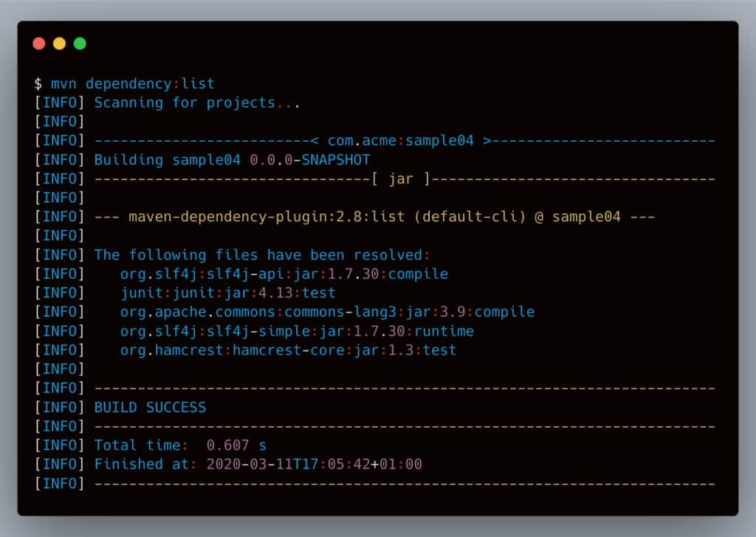Click the slf4j-simple runtime dependency line

(x=297, y=331)
